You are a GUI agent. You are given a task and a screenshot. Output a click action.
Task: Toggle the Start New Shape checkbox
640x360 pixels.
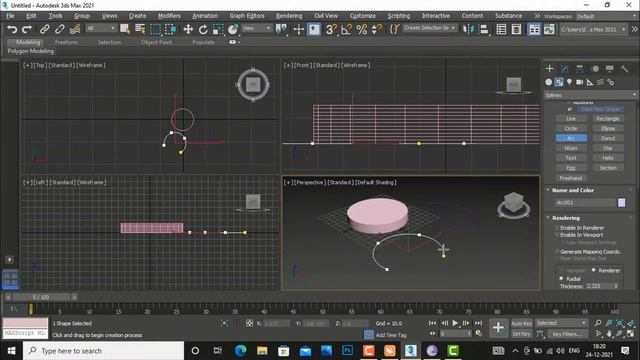570,109
